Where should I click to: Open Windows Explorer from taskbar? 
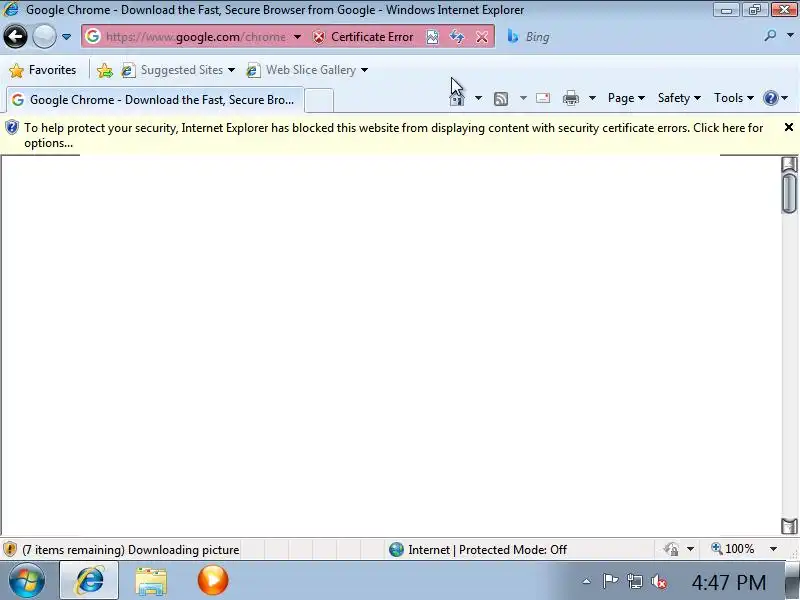151,581
